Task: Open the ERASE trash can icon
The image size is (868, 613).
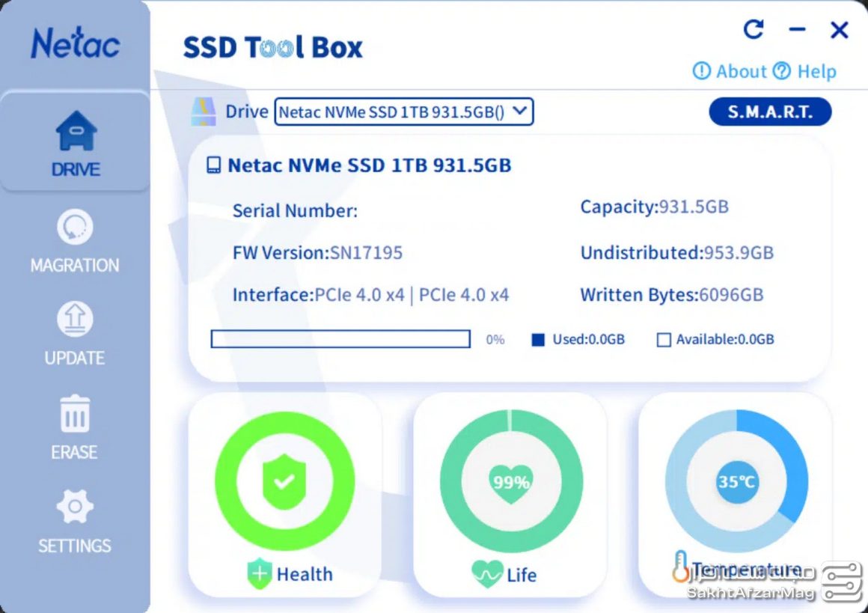Action: [74, 415]
